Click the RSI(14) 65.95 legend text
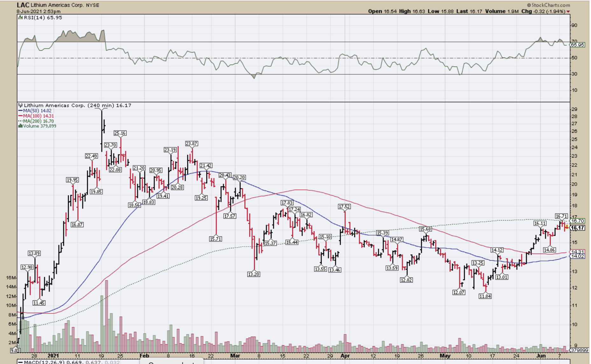The image size is (591, 364). coord(43,17)
